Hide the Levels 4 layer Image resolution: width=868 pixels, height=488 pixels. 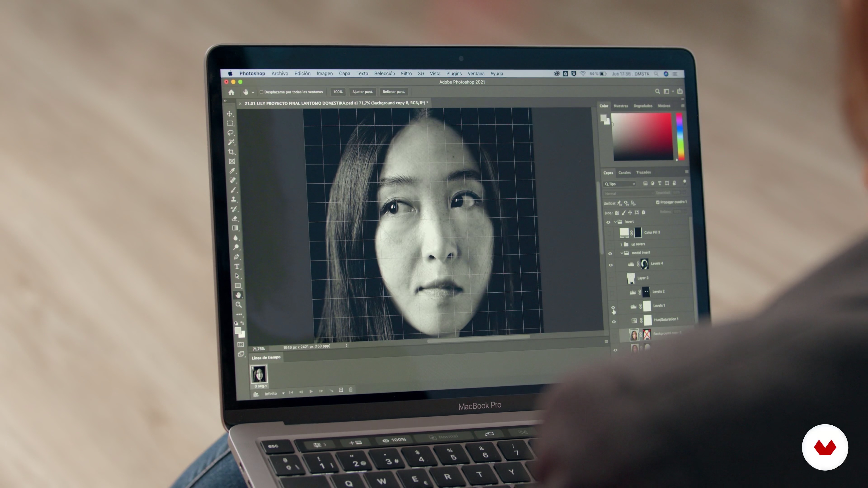coord(611,265)
